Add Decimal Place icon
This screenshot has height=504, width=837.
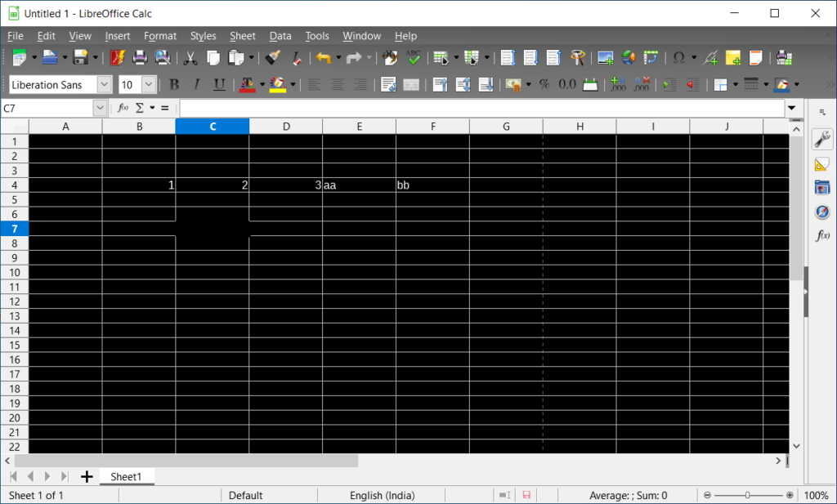(618, 84)
